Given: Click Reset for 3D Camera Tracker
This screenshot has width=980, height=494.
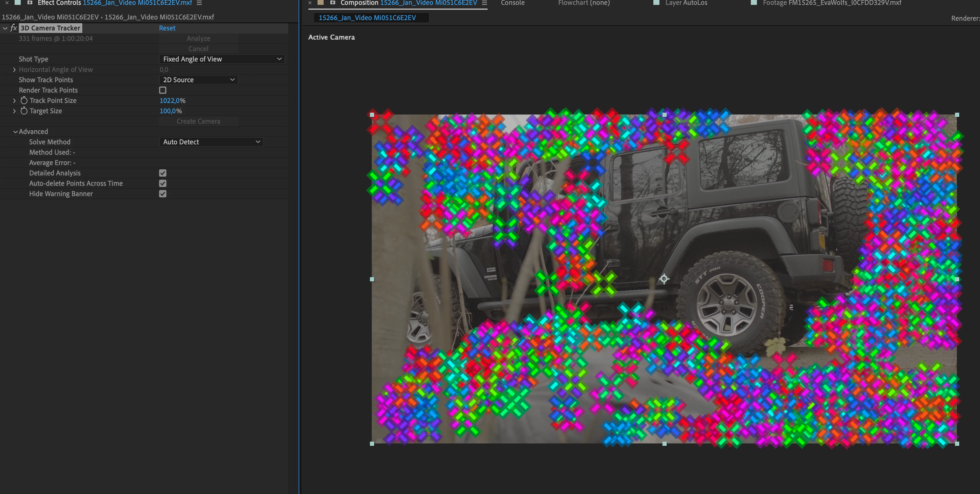Looking at the screenshot, I should point(167,28).
